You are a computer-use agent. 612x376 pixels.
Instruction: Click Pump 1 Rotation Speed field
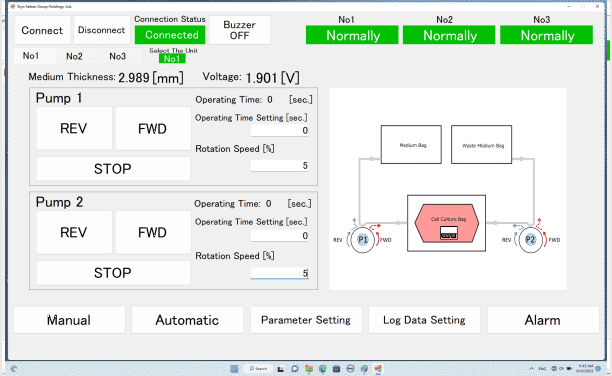(x=279, y=166)
